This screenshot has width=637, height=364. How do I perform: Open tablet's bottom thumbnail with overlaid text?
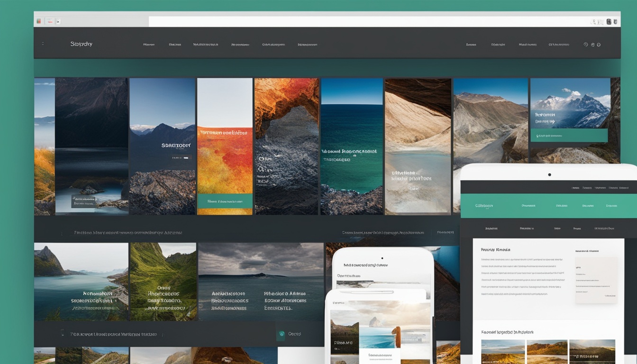click(592, 352)
